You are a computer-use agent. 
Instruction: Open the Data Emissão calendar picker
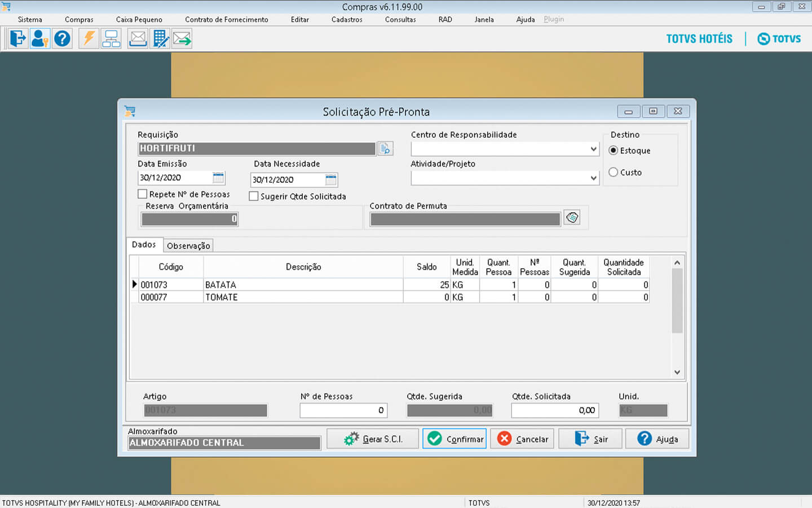tap(218, 178)
